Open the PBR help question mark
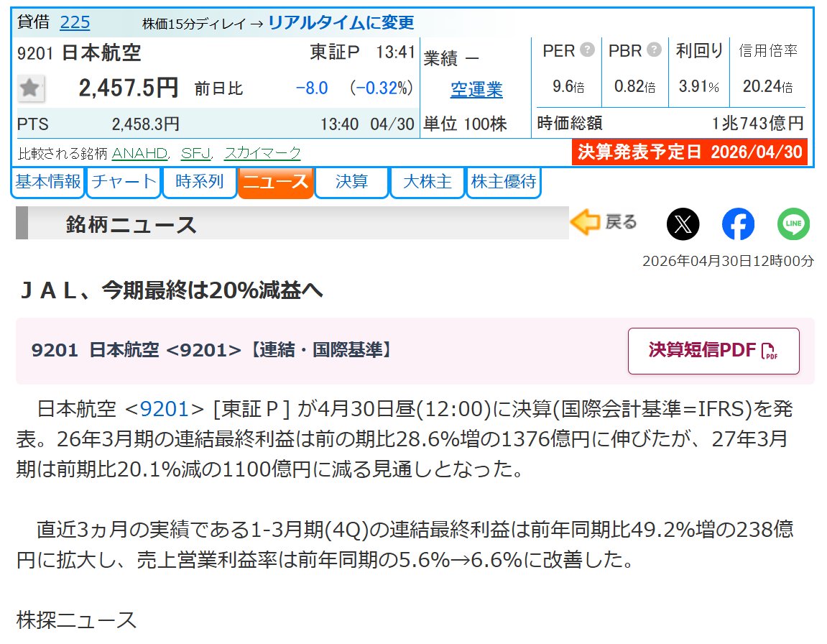 coord(654,50)
